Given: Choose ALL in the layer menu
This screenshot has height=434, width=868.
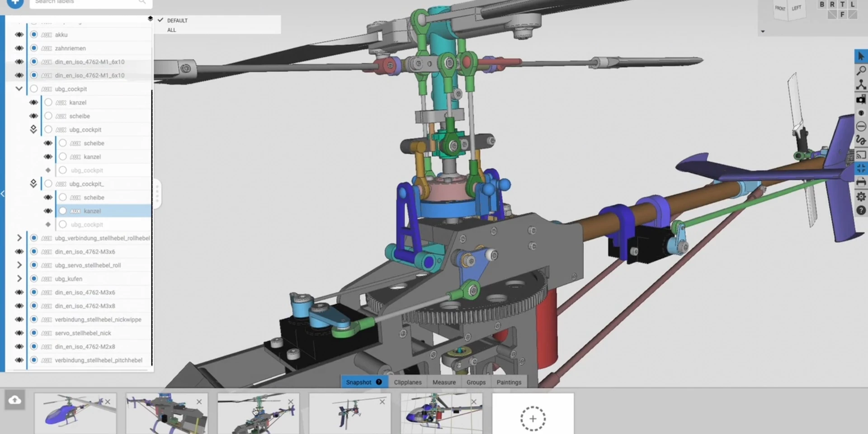Looking at the screenshot, I should click(172, 30).
